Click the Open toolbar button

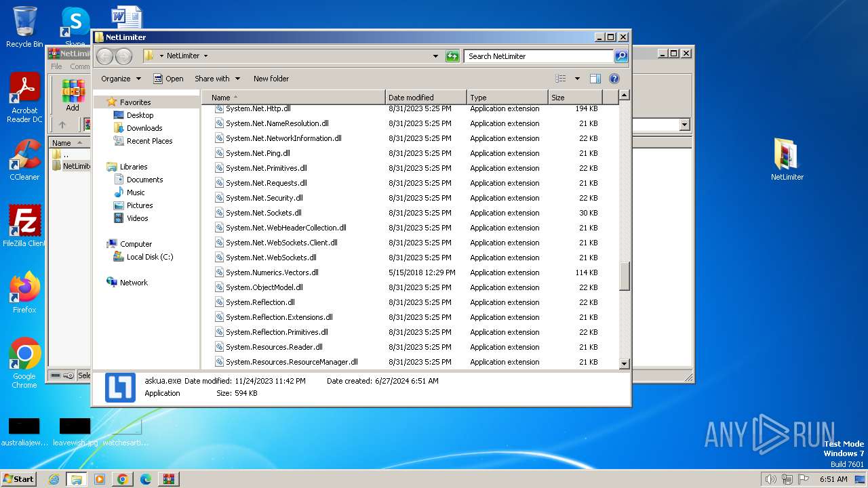pos(168,79)
